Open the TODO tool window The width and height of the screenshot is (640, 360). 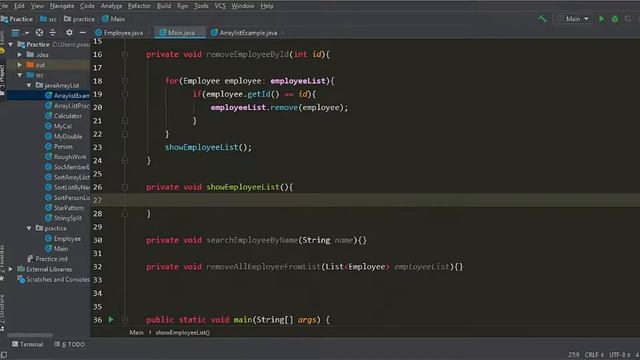click(70, 344)
